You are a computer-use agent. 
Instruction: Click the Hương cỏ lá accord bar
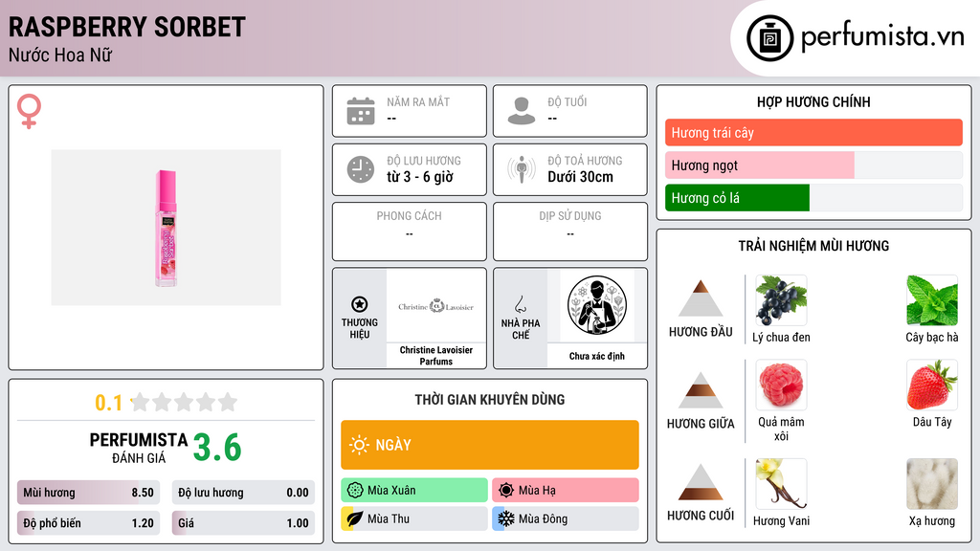(813, 197)
